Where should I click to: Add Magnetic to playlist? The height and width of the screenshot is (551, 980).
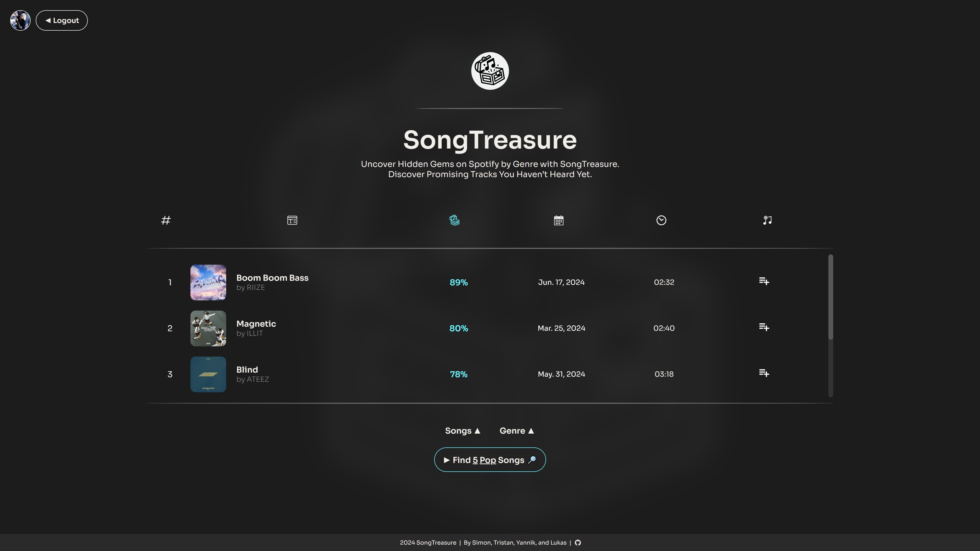pos(764,327)
